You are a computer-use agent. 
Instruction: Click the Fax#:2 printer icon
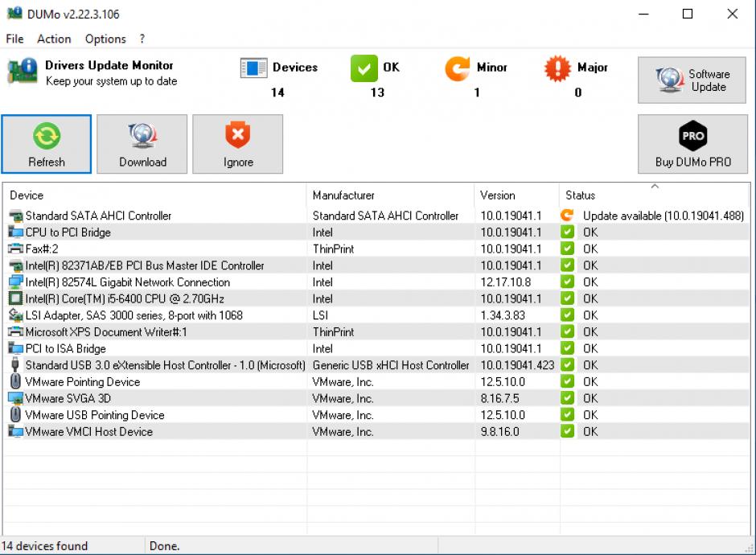click(x=15, y=249)
